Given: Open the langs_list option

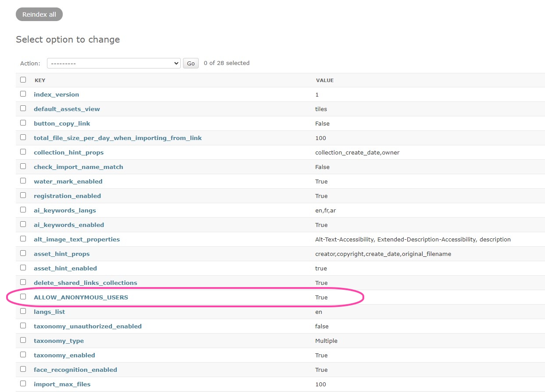Looking at the screenshot, I should point(49,312).
